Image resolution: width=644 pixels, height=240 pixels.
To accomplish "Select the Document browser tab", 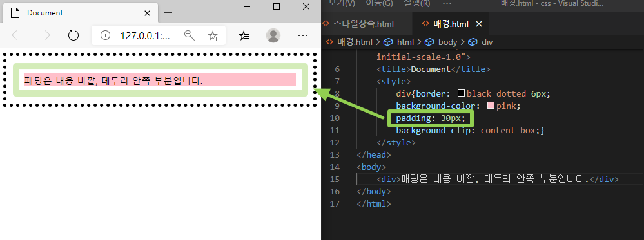I will click(81, 13).
